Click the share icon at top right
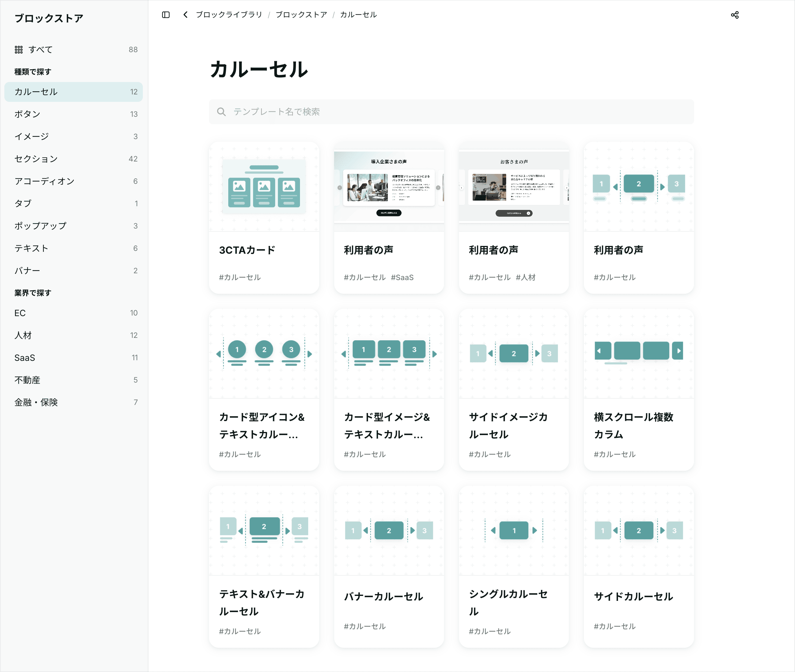The height and width of the screenshot is (672, 795). pos(734,15)
